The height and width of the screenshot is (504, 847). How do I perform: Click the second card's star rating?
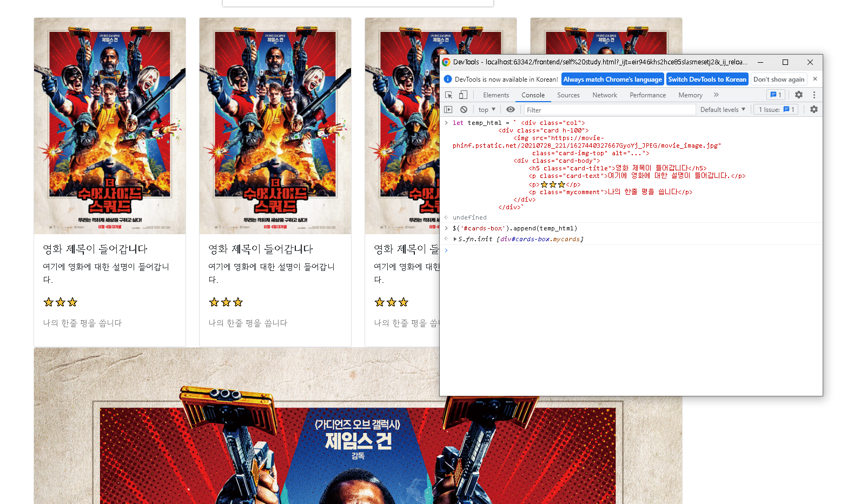[226, 302]
